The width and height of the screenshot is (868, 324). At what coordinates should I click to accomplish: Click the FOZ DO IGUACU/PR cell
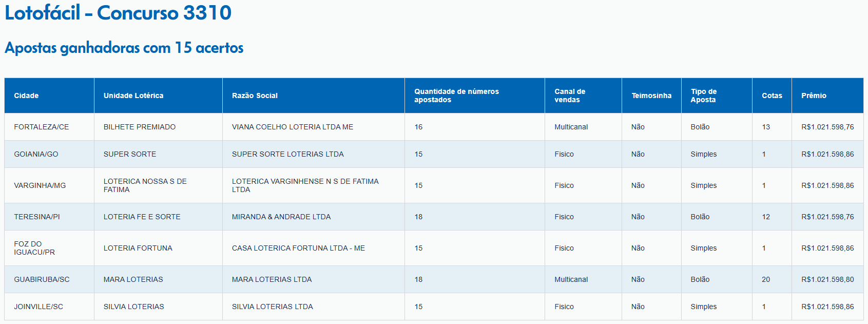tap(49, 248)
